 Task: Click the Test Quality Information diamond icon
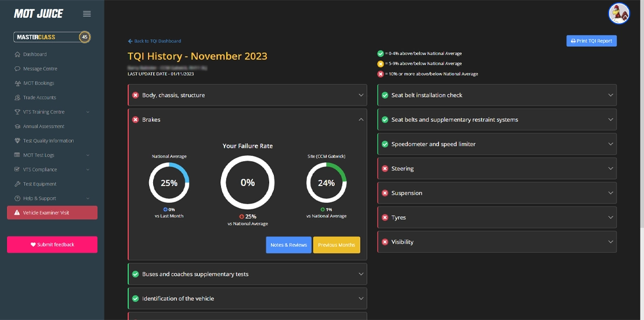[17, 141]
